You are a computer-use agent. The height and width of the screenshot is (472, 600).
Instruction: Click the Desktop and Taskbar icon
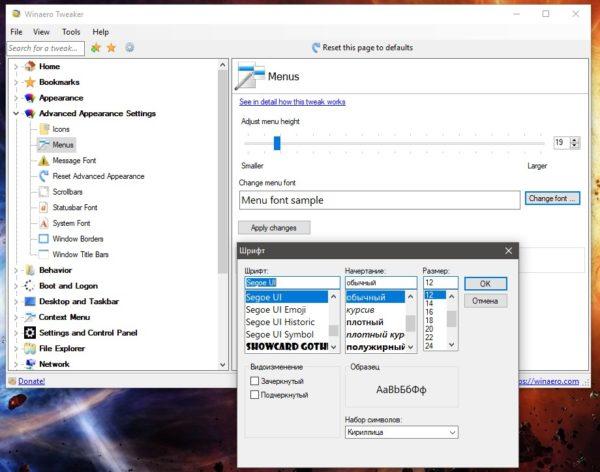(30, 301)
